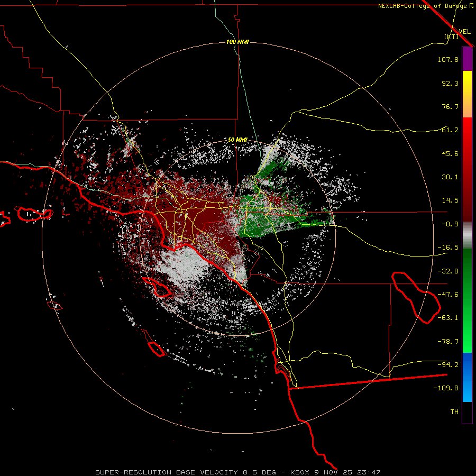Click the 50 NMI range ring label

237,140
